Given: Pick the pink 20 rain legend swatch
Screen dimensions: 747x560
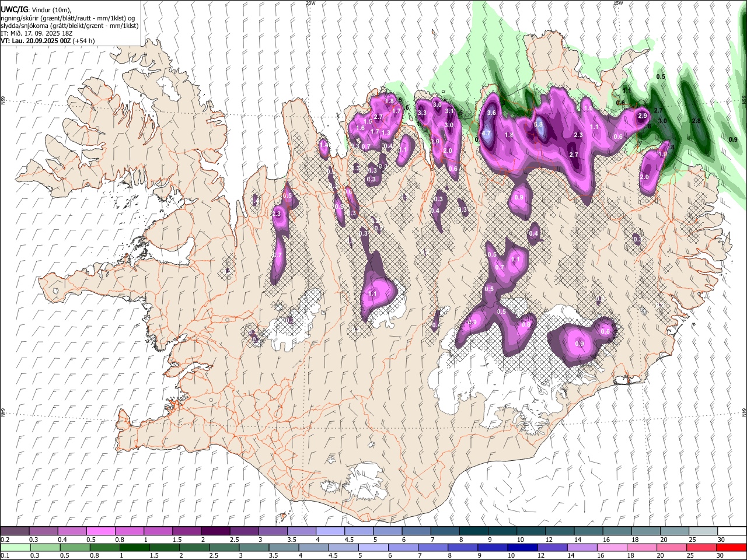Looking at the screenshot, I should point(672,547).
